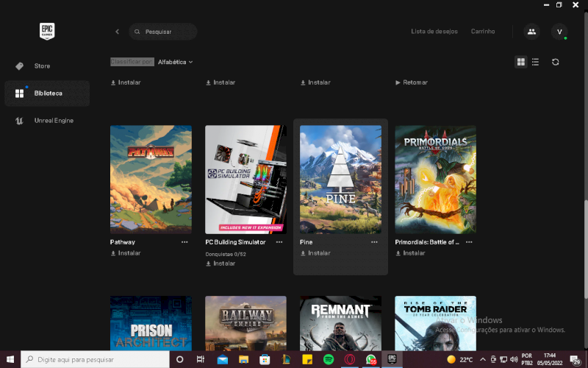Open League of Legends in the taskbar
The width and height of the screenshot is (588, 368).
(286, 359)
